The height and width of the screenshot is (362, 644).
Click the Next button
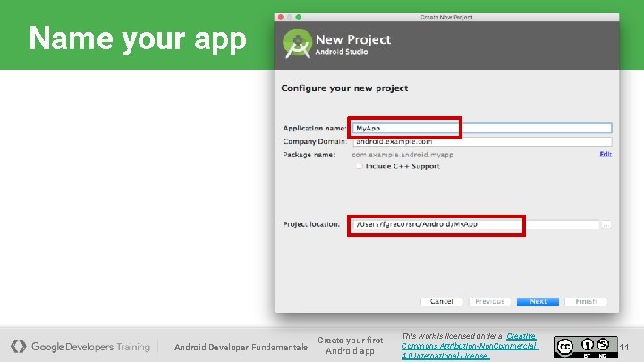(x=538, y=301)
